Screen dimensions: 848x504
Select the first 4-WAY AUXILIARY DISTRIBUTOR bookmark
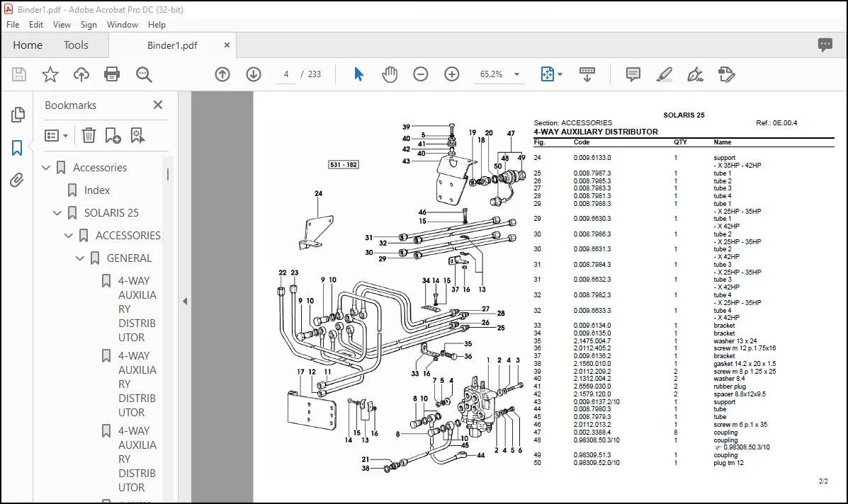tap(137, 309)
